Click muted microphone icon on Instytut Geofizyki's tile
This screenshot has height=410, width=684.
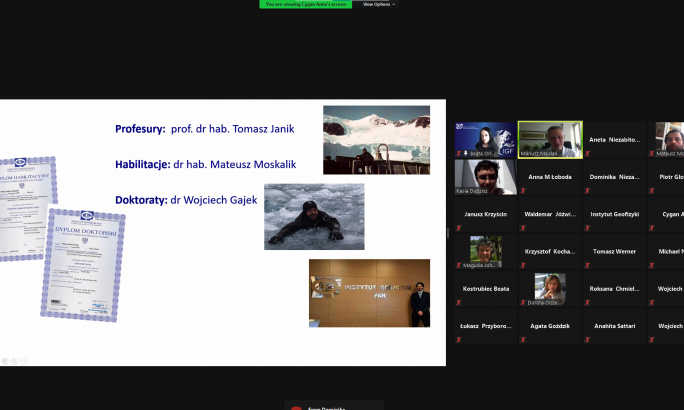point(588,228)
